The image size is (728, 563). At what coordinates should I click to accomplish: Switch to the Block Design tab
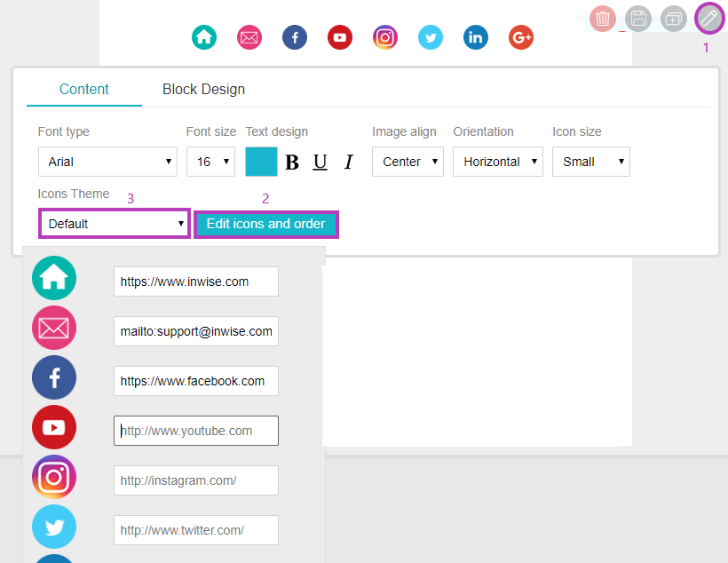[x=203, y=89]
